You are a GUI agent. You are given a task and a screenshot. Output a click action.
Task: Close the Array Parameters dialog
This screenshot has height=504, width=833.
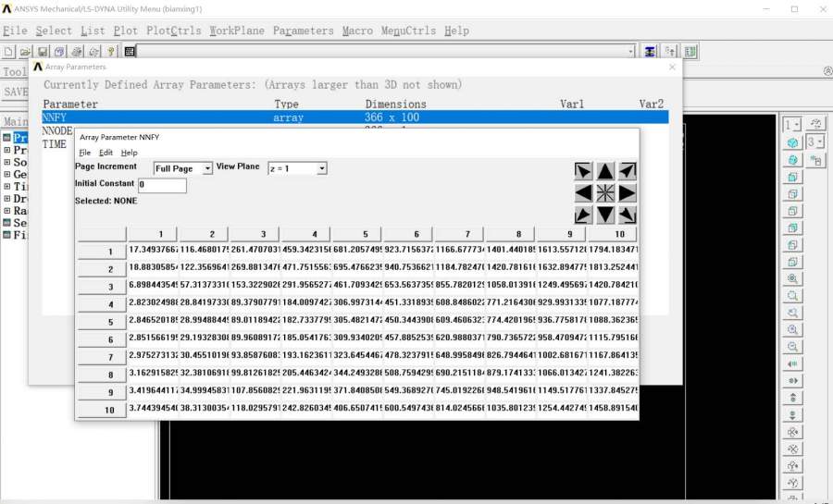[x=672, y=67]
